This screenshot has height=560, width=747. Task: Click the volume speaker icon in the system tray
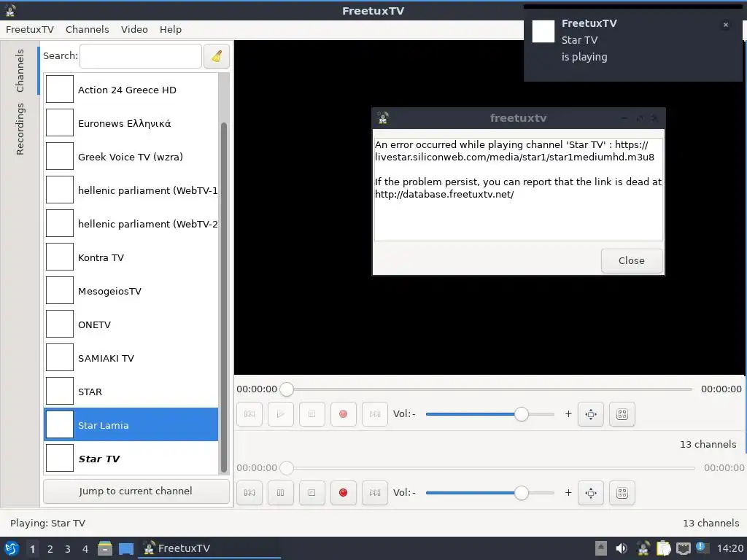point(622,548)
